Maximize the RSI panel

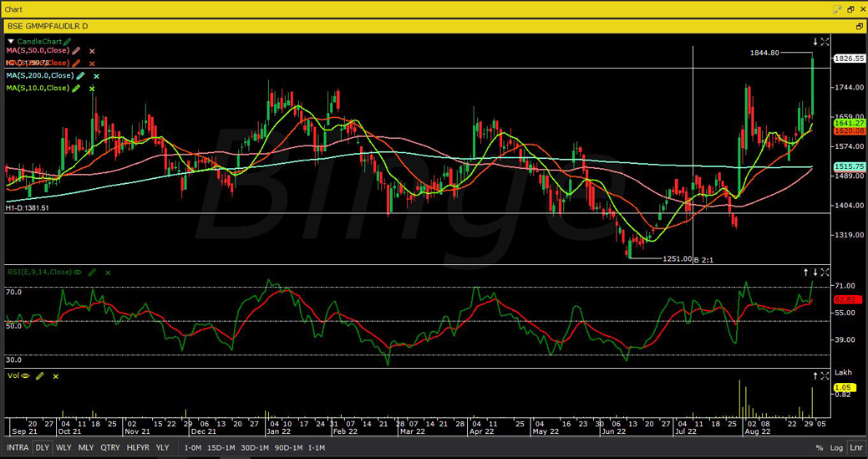[x=825, y=272]
